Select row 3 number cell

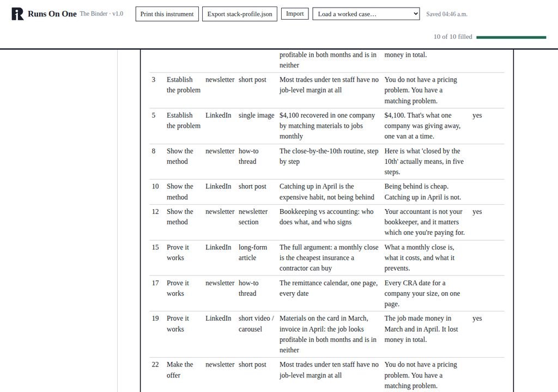coord(153,79)
